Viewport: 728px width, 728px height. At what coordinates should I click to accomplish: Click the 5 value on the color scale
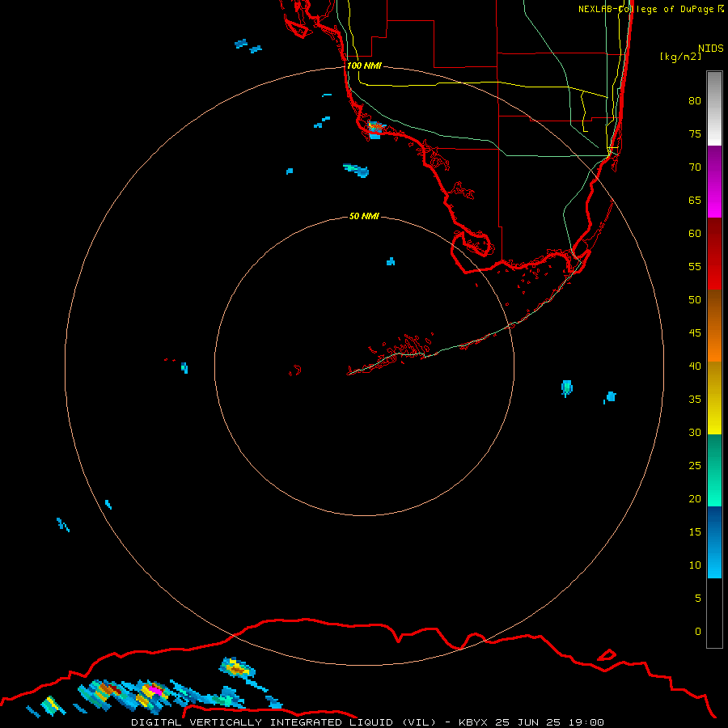[x=698, y=598]
